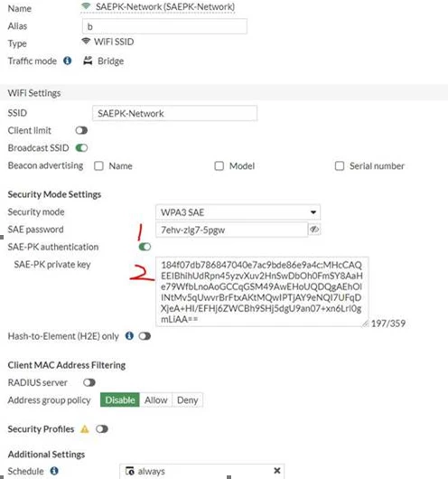This screenshot has width=448, height=479.
Task: Disable the Broadcast SSID toggle
Action: [81, 148]
